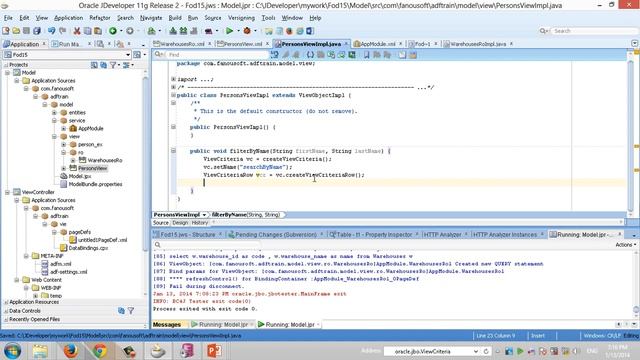Click the Windows Start button
This screenshot has width=640, height=360.
click(12, 351)
